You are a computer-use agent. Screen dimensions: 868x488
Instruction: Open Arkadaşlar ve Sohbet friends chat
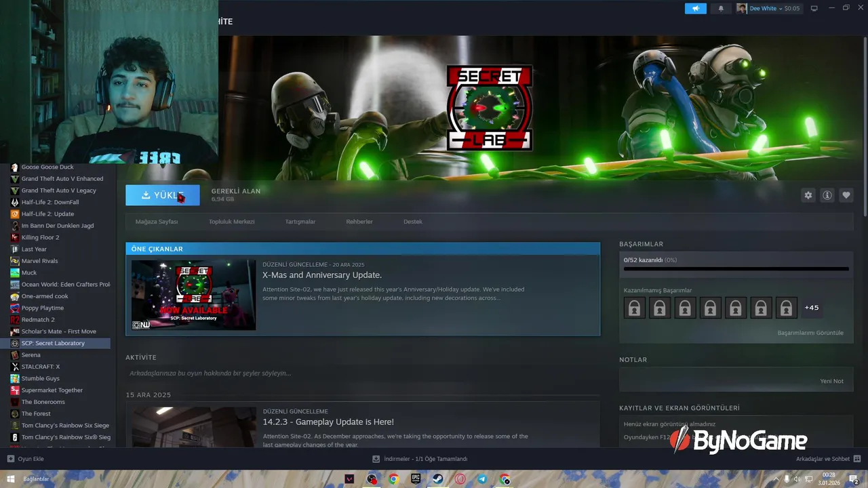point(827,459)
